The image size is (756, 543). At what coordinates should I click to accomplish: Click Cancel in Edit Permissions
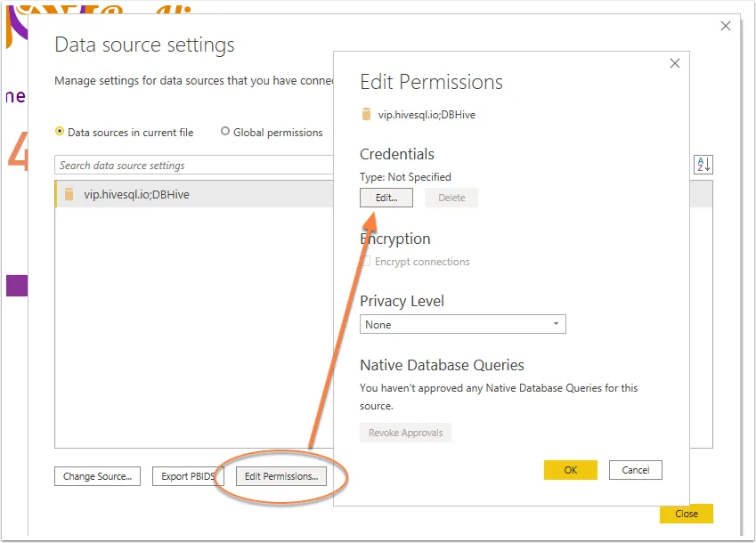pyautogui.click(x=636, y=470)
